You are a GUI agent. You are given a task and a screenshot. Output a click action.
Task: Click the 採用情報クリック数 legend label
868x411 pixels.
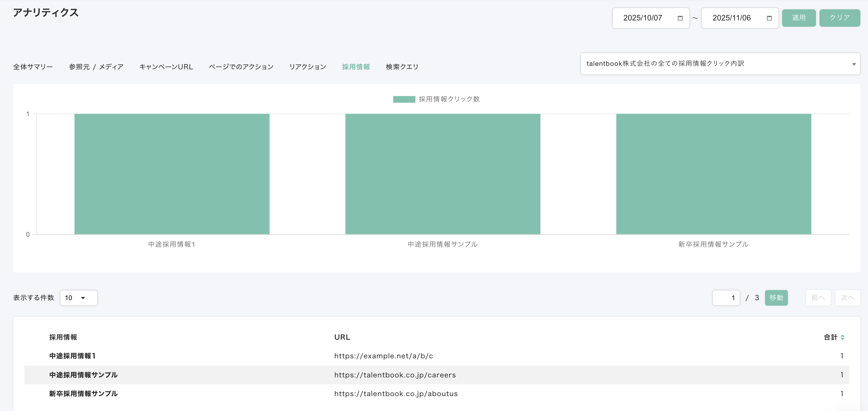449,99
